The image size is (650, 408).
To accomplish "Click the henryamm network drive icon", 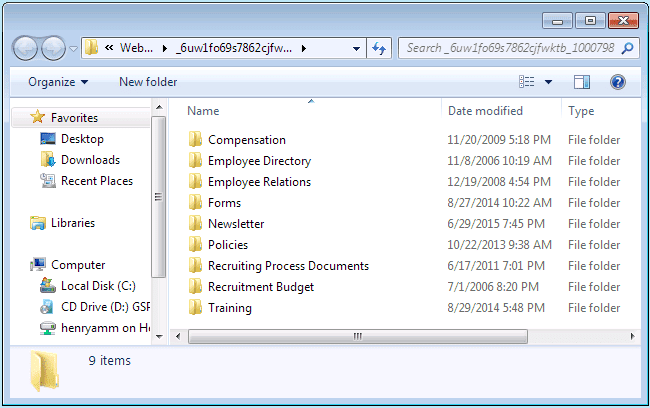I will point(48,328).
